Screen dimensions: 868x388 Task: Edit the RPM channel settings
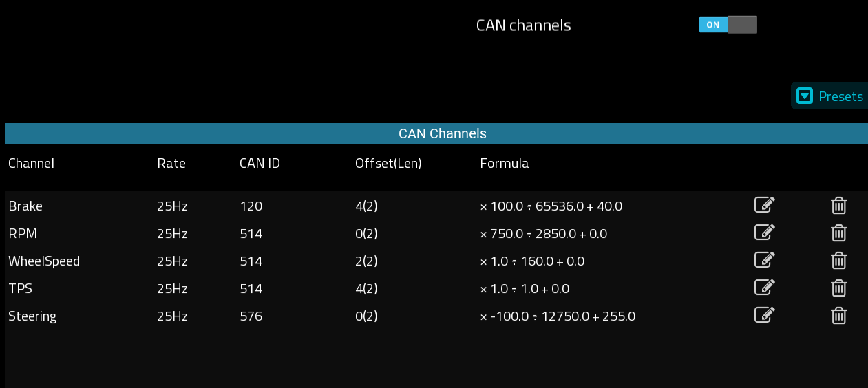tap(765, 233)
